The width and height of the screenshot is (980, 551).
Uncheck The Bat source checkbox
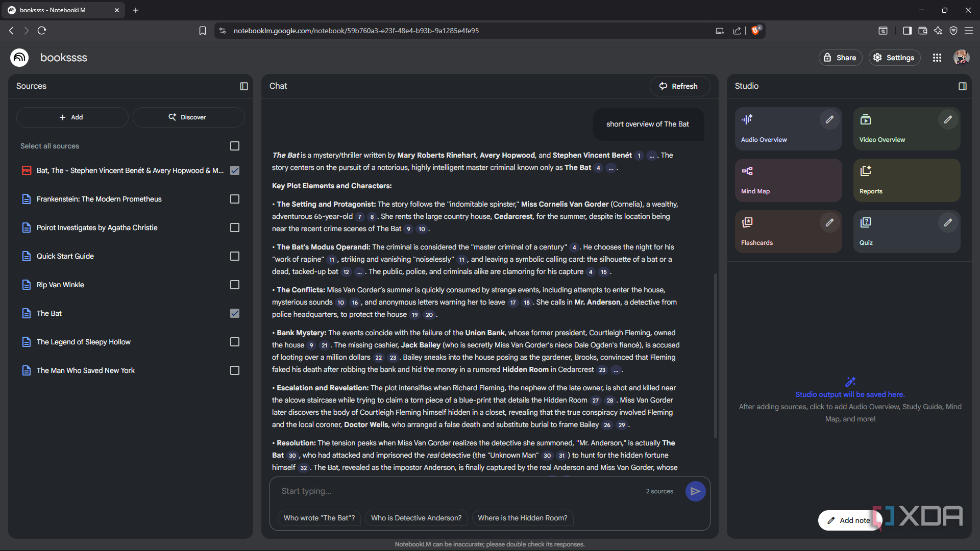(235, 313)
